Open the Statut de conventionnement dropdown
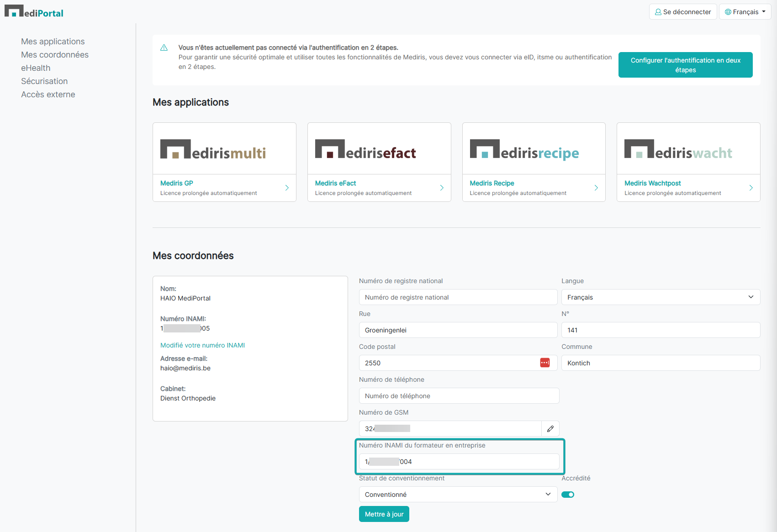777x532 pixels. [x=458, y=494]
